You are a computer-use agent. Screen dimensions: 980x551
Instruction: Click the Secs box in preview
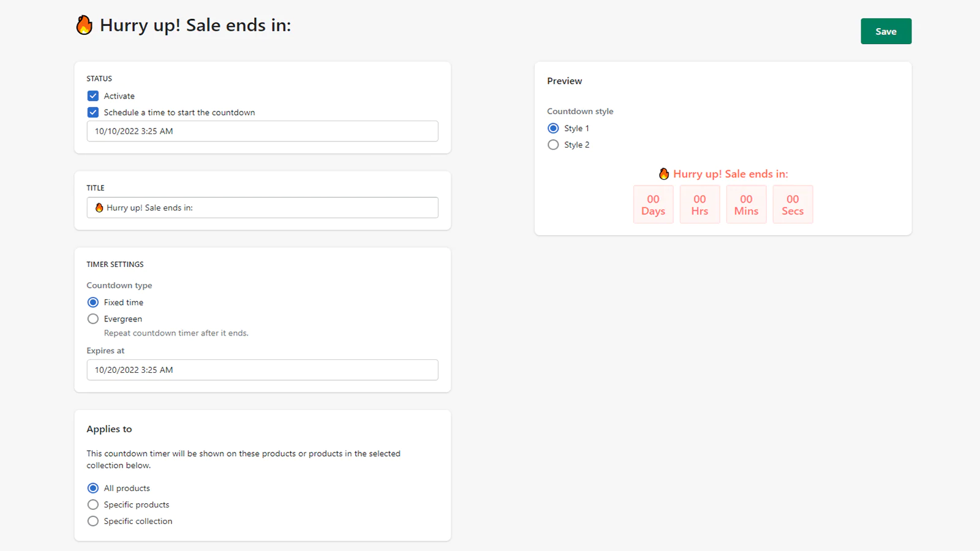tap(793, 204)
